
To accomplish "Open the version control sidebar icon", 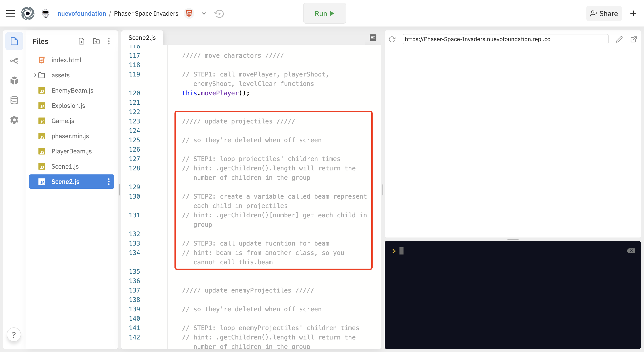I will [x=14, y=61].
